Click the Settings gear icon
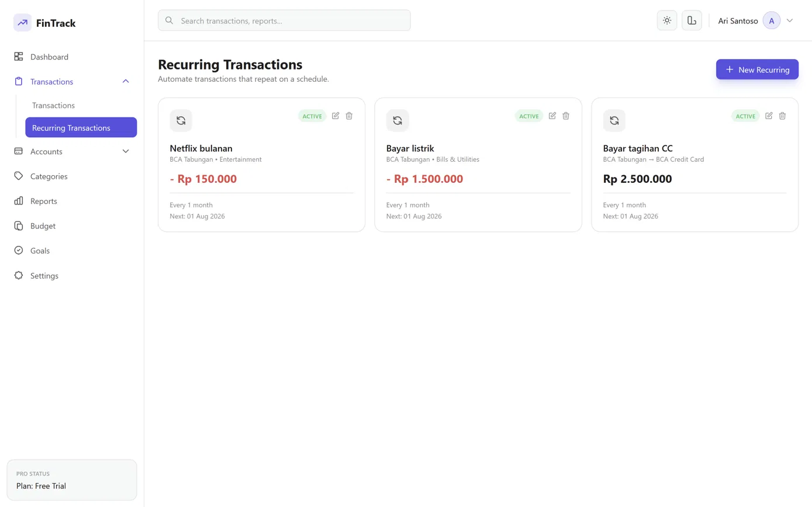The width and height of the screenshot is (812, 507). [x=19, y=276]
